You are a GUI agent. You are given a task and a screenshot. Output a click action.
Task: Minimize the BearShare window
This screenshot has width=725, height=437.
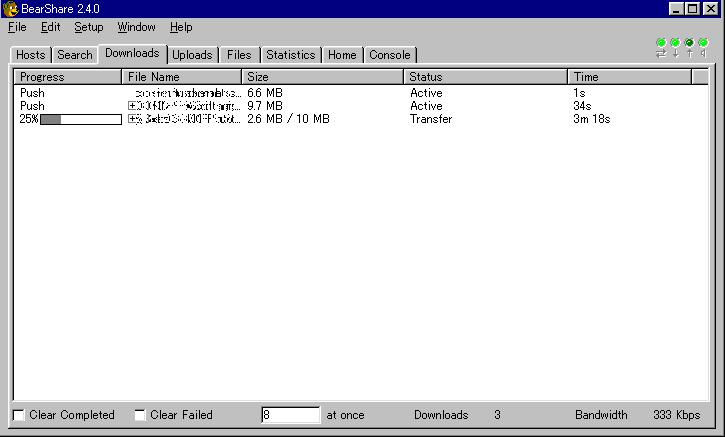coord(676,9)
